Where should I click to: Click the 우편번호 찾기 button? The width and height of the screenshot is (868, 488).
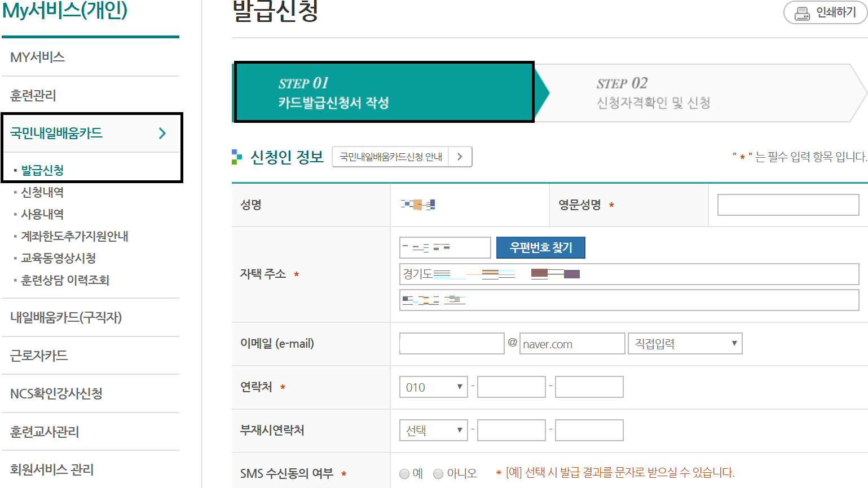pos(541,247)
